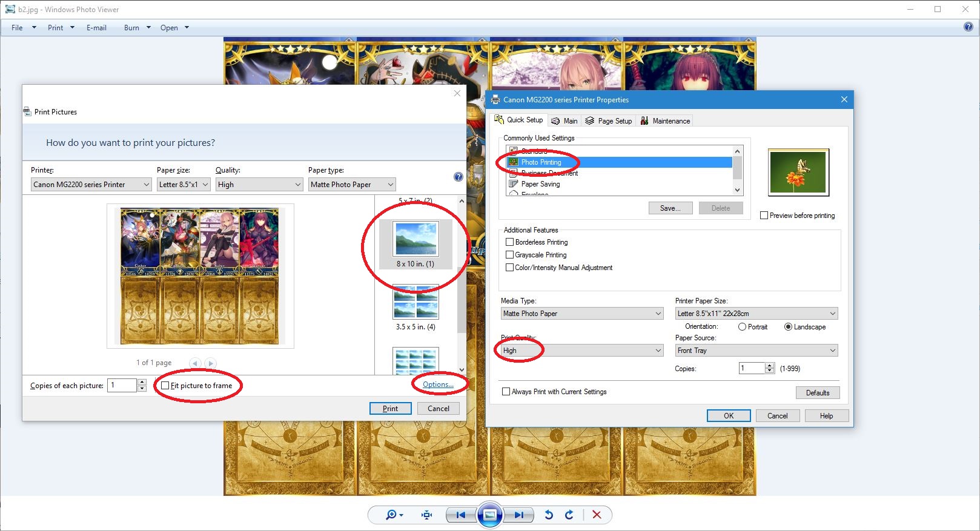Click help icon in Print Pictures dialog
Screen dimensions: 980x531
tap(459, 177)
